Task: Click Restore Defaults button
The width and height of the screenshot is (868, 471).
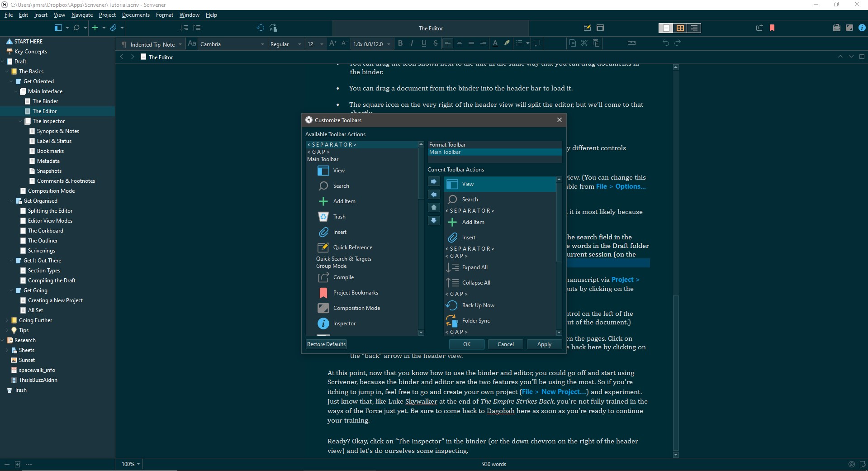Action: pyautogui.click(x=326, y=344)
